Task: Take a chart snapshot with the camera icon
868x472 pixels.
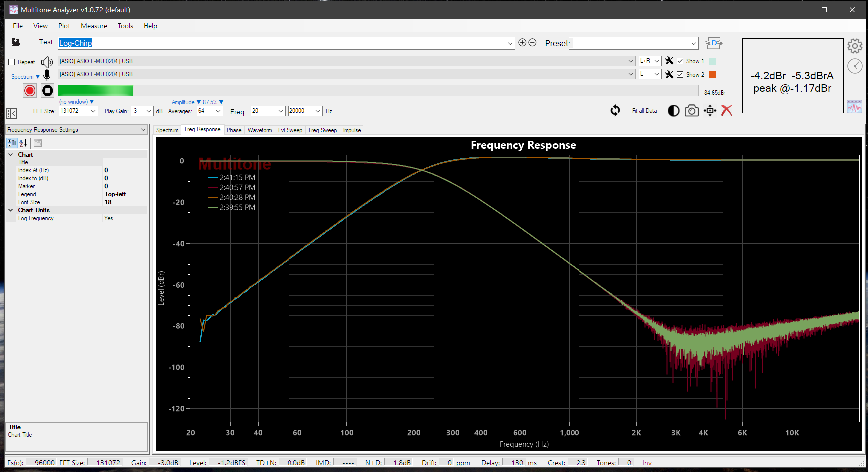Action: 691,111
